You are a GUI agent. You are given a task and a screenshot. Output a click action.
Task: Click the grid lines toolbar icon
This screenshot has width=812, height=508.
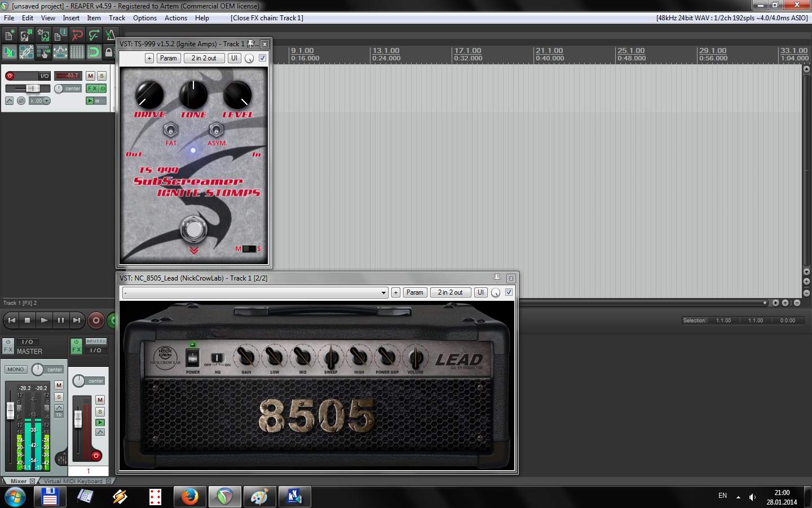[x=77, y=52]
